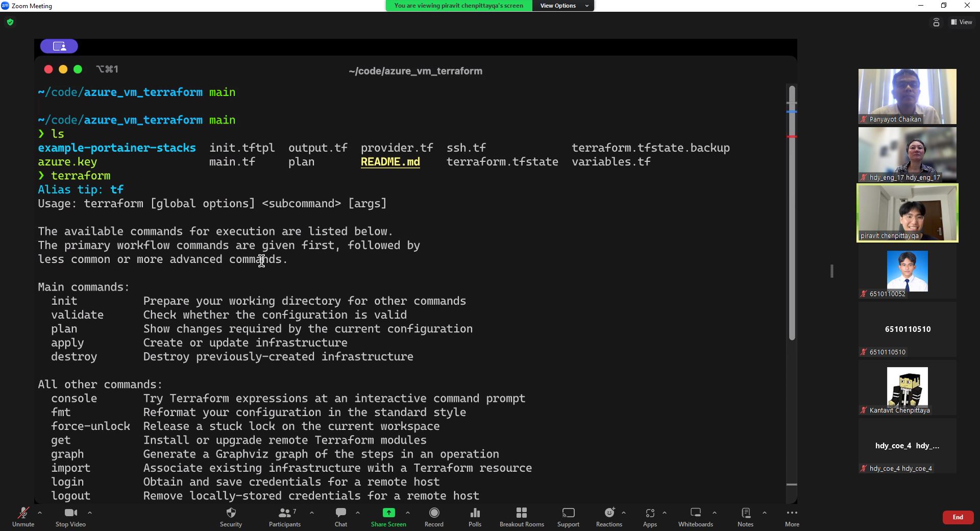980x531 pixels.
Task: Open the Polls icon
Action: tap(475, 513)
